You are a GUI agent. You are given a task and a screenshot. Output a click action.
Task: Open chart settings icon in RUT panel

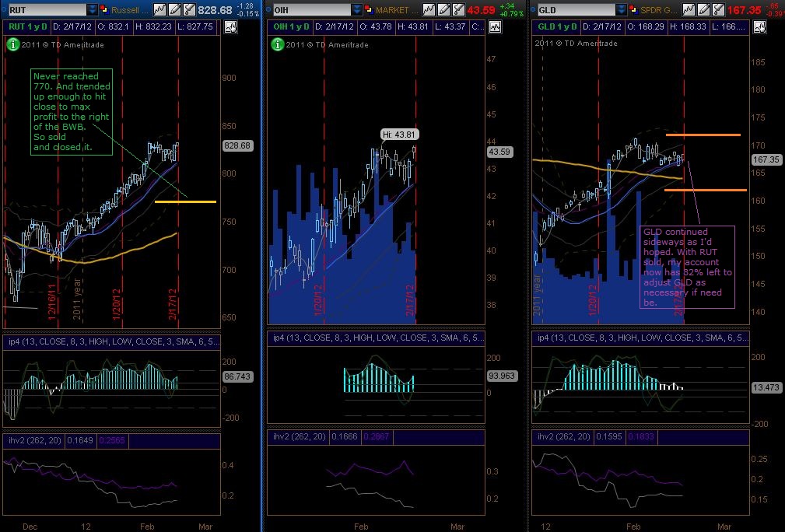click(159, 9)
